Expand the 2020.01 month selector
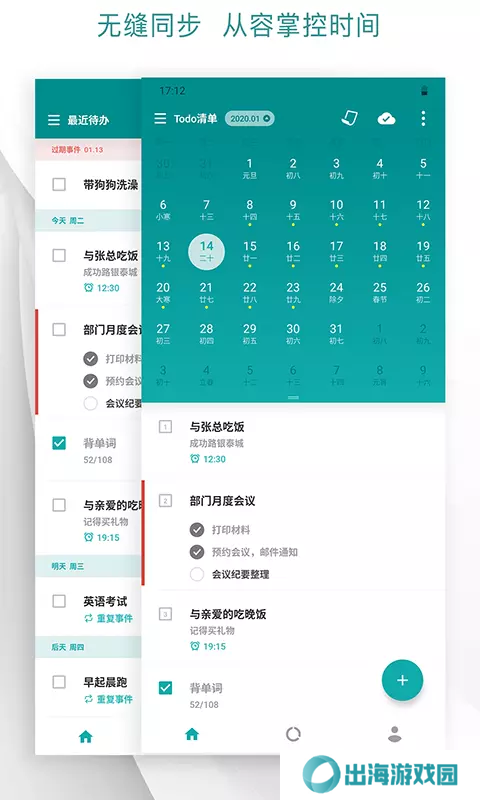480x800 pixels. coord(249,119)
